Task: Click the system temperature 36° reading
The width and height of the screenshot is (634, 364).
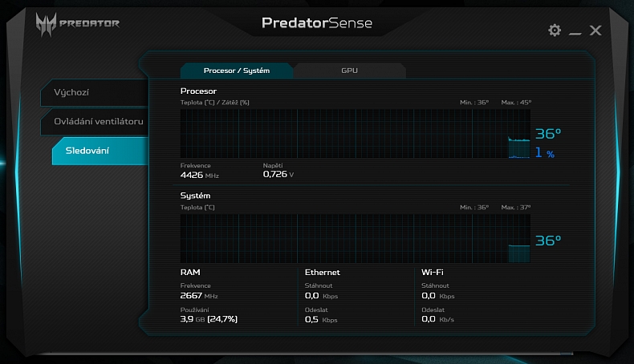Action: (x=548, y=241)
